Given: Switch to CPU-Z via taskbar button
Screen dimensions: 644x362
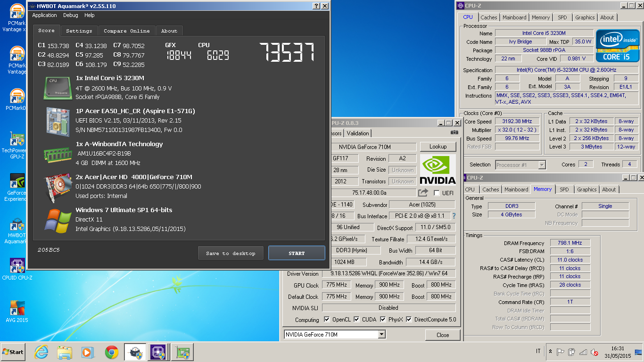Looking at the screenshot, I should pyautogui.click(x=158, y=352).
